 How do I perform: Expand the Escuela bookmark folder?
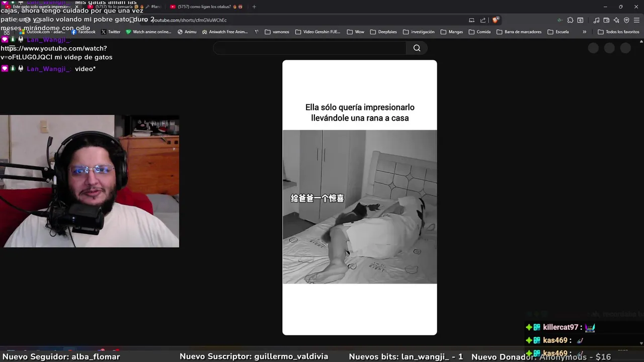tap(558, 32)
